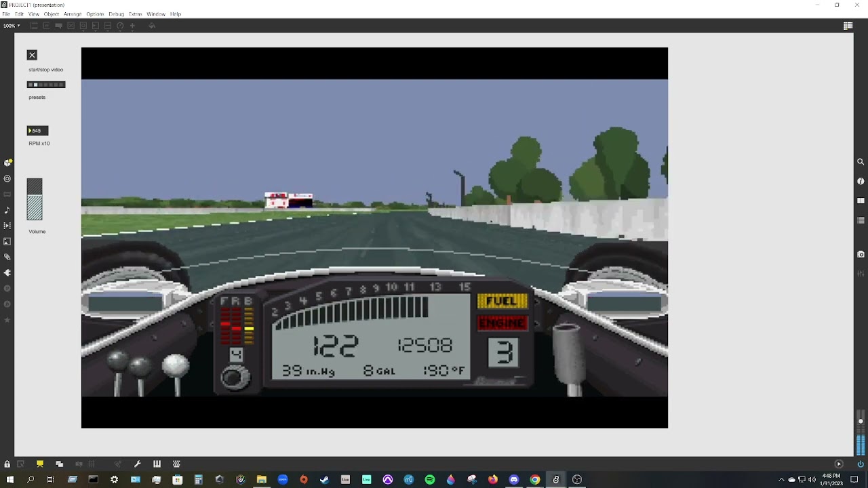Viewport: 868px width, 488px height.
Task: Open the Object menu
Action: tap(52, 14)
